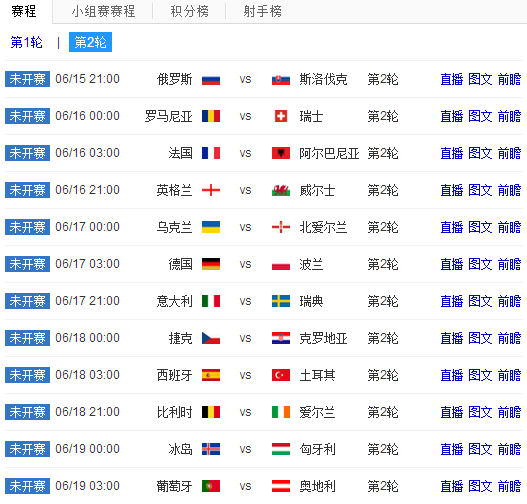Click the Sweden flag icon
This screenshot has height=504, width=527.
point(281,301)
